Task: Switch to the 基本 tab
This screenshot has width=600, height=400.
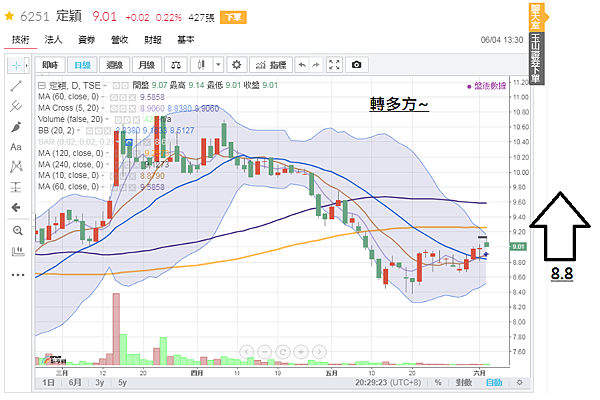Action: (x=186, y=39)
